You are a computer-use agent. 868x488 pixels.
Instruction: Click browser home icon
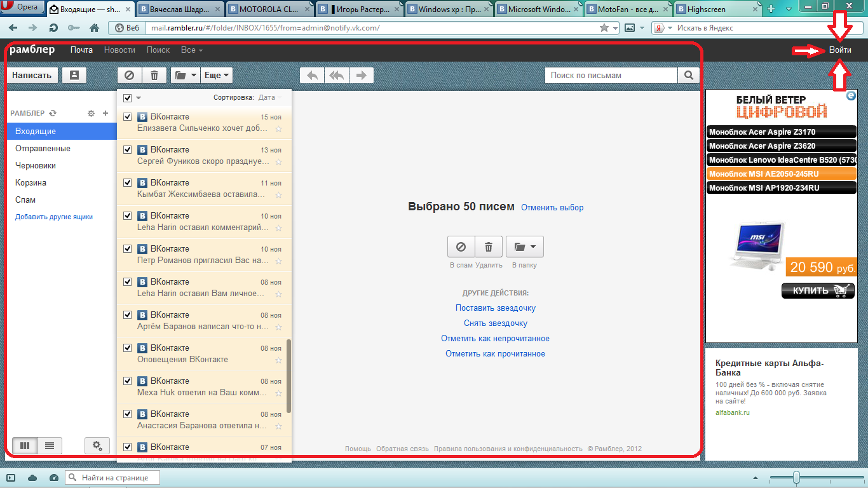click(94, 28)
